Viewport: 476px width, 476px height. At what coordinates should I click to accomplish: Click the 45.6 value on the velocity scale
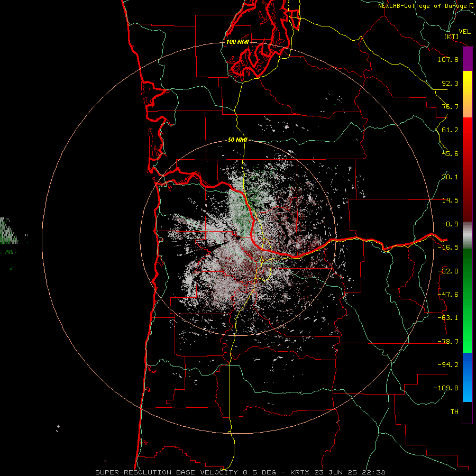(x=450, y=153)
